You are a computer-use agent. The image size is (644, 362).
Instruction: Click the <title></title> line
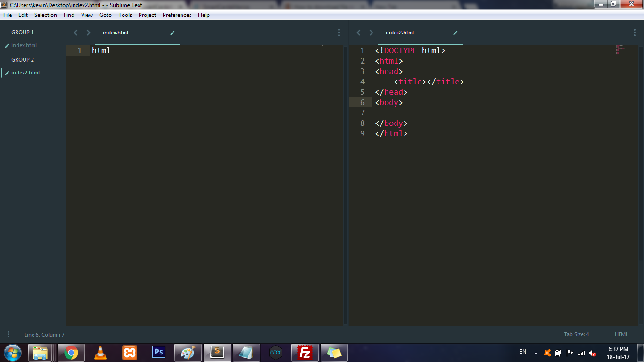click(429, 82)
